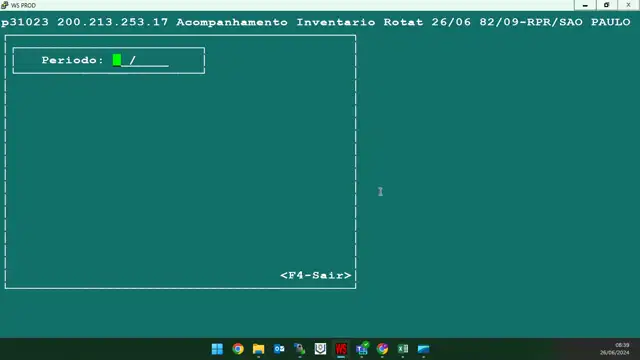Screen dimensions: 640x360
Task: Open Excel from the taskbar
Action: tap(403, 349)
